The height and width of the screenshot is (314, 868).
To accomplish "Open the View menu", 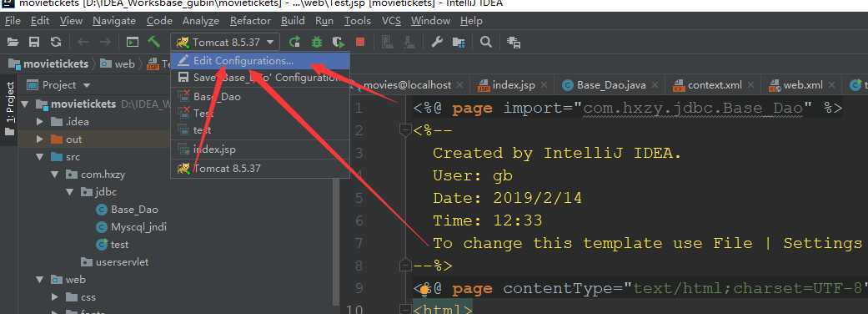I will pos(71,21).
